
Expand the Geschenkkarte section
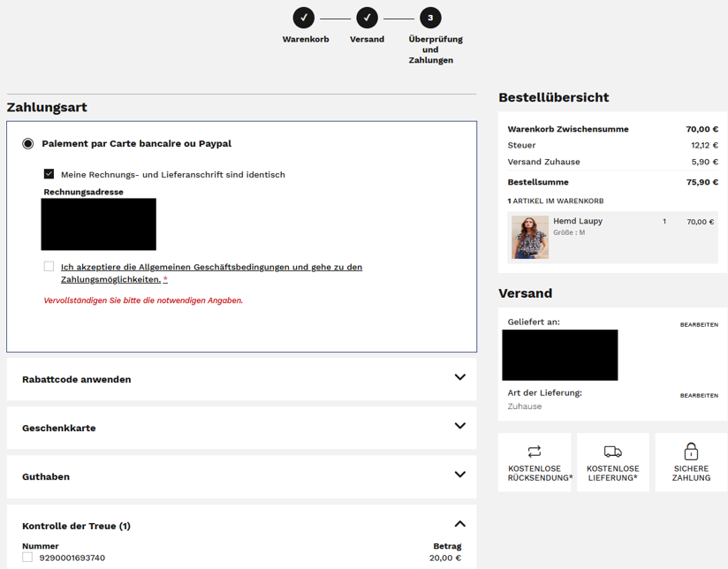[x=459, y=426]
